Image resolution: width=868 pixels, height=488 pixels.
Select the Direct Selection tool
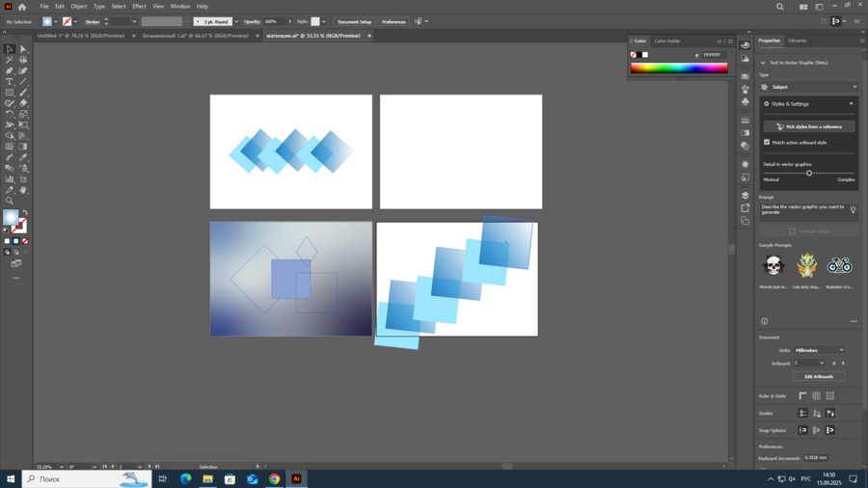coord(23,49)
